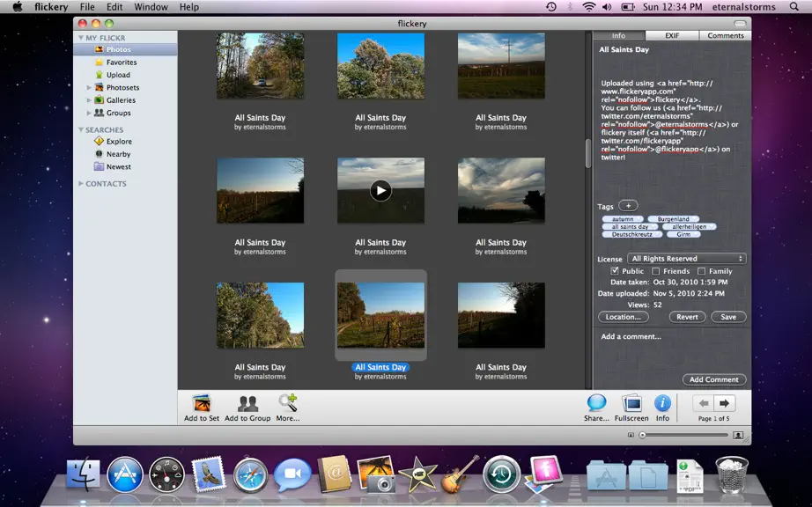
Task: Go to next page arrow
Action: 725,403
